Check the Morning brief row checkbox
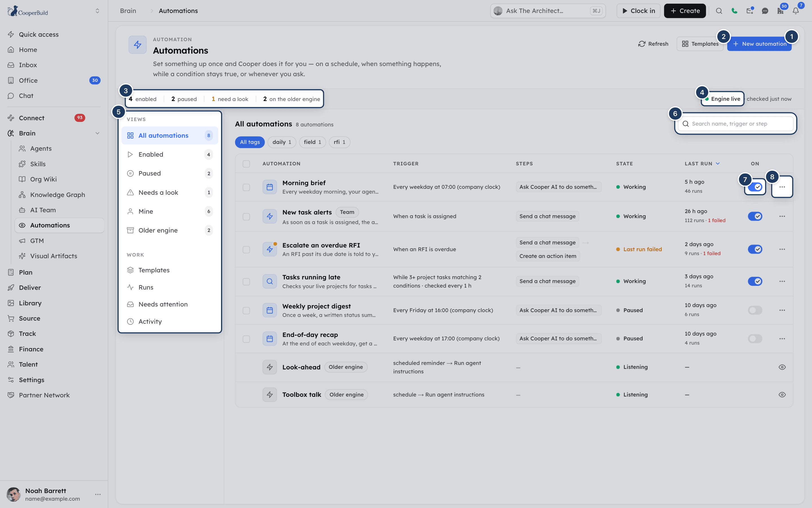Image resolution: width=812 pixels, height=508 pixels. pos(246,187)
